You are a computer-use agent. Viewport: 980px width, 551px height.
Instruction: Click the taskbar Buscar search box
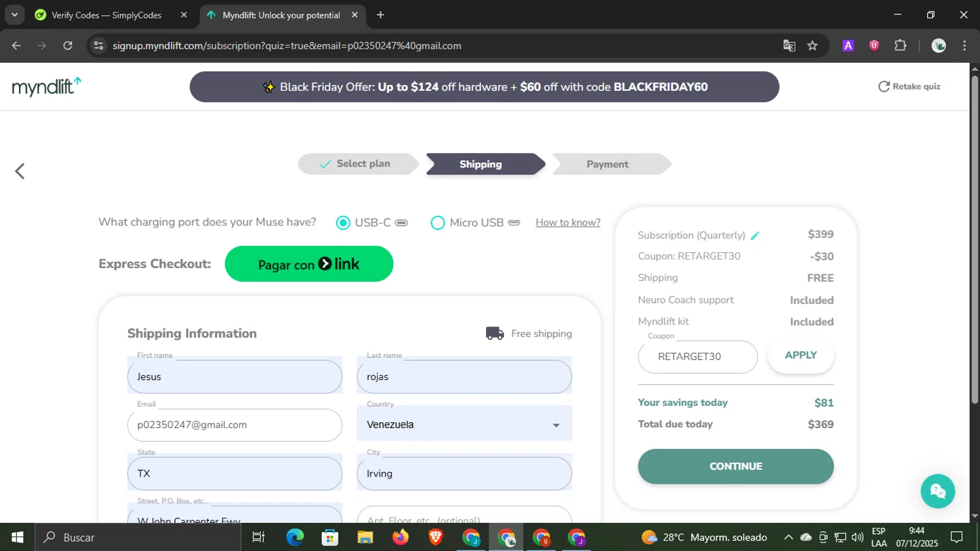tap(138, 537)
